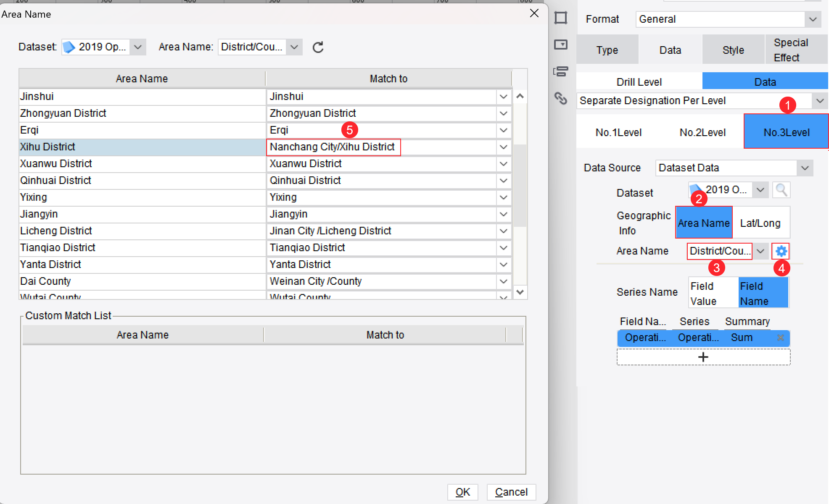Open Match to dropdown for Dai County
829x504 pixels.
[x=504, y=281]
